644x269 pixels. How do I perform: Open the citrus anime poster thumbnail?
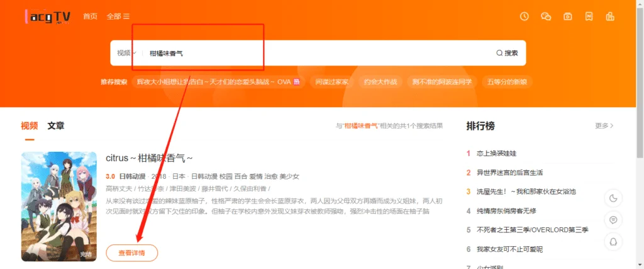tap(58, 207)
